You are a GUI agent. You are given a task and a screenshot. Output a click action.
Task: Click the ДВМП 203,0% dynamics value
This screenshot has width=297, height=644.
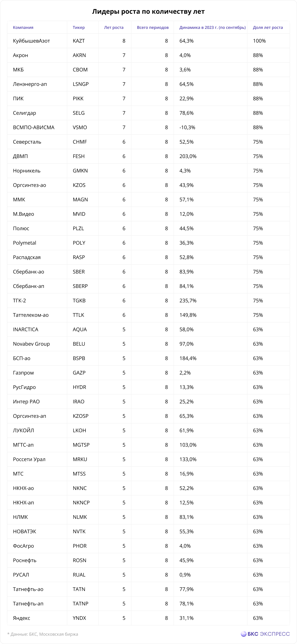tap(188, 156)
